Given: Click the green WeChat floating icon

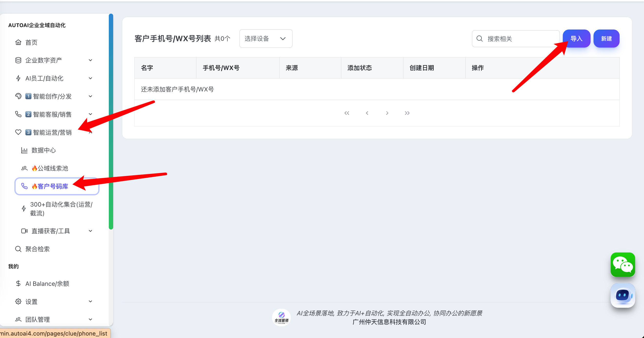Looking at the screenshot, I should 623,265.
